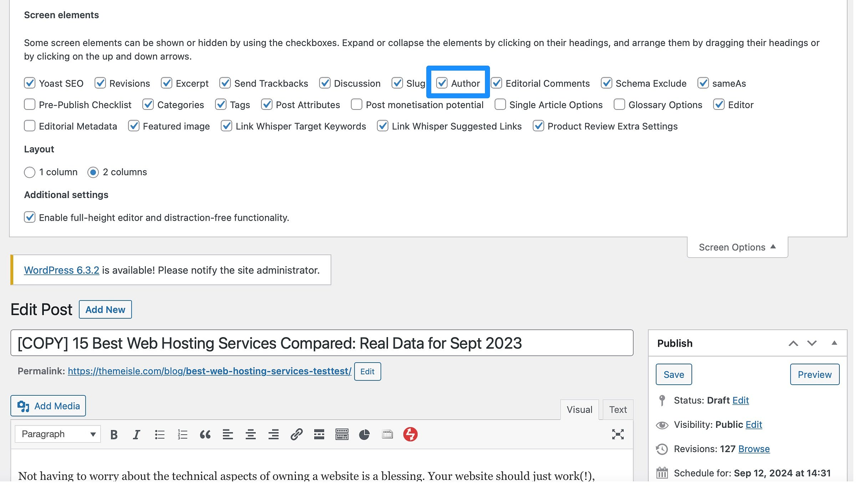Disable the Pre-Publish Checklist checkbox

pos(29,104)
